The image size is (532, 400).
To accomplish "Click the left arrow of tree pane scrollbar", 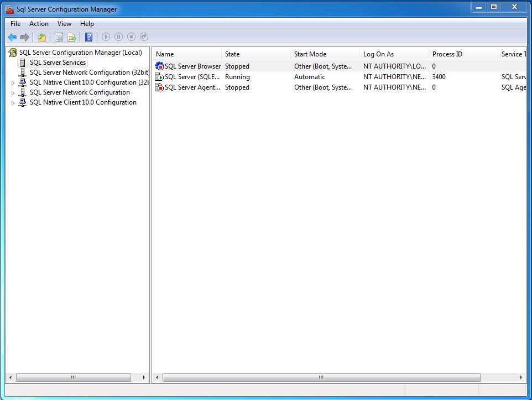I will click(x=11, y=377).
